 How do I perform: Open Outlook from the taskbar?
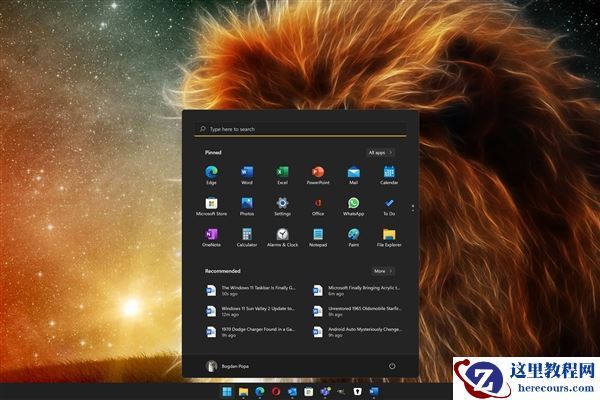pyautogui.click(x=292, y=391)
